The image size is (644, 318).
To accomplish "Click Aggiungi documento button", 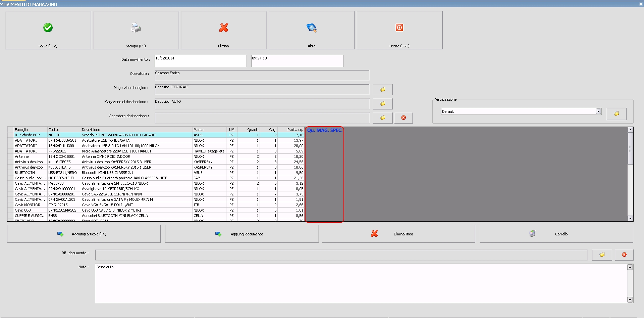I will tap(241, 234).
